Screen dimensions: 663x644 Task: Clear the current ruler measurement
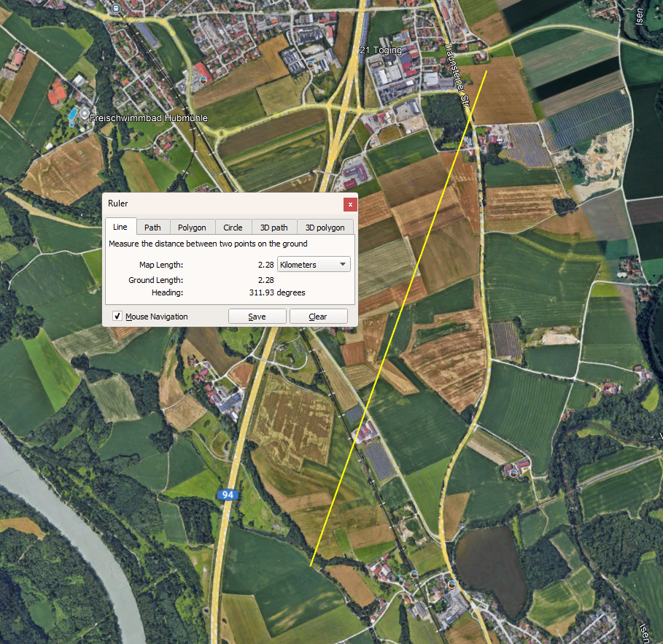tap(317, 317)
